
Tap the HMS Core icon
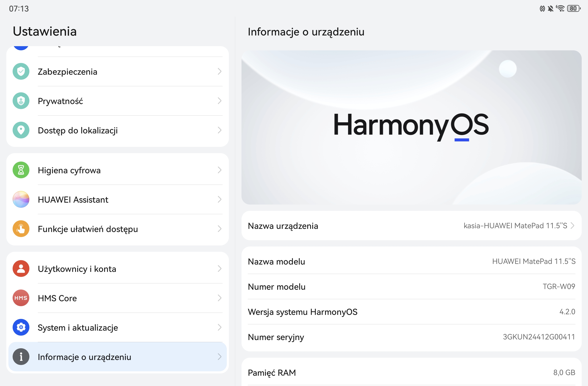click(x=21, y=298)
